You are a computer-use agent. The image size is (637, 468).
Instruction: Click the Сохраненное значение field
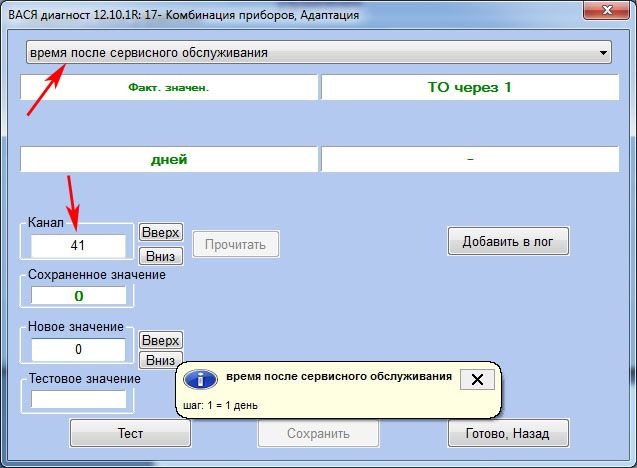[78, 296]
